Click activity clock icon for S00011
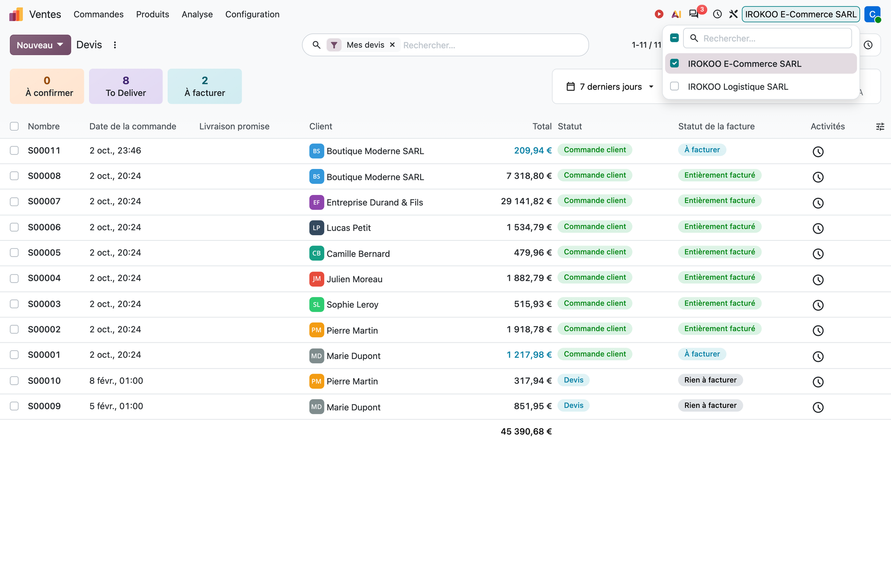Screen dimensions: 891x588 coord(818,152)
